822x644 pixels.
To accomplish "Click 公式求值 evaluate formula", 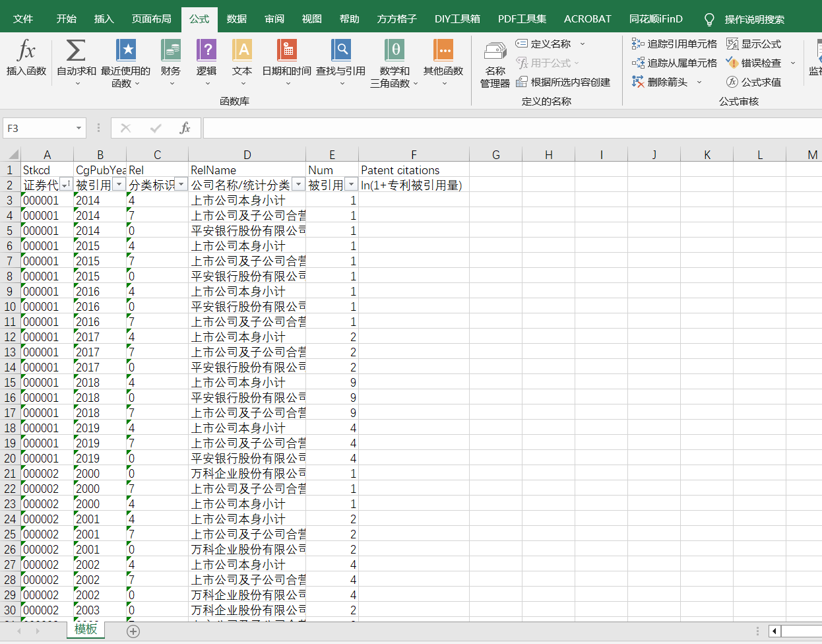I will click(x=754, y=82).
